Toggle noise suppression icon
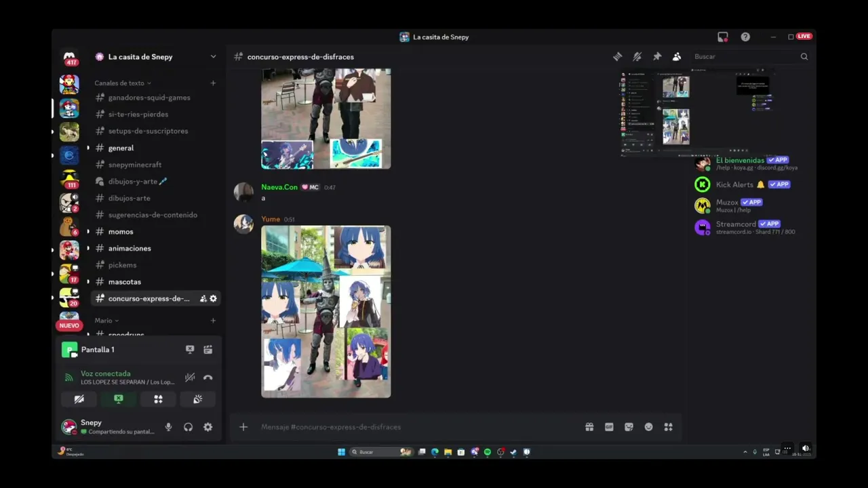 coord(190,378)
